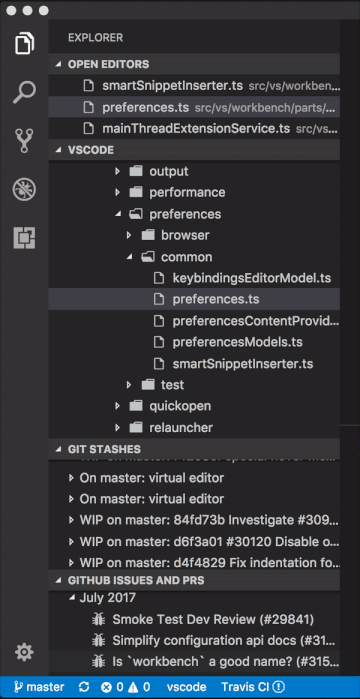Click the EXPLORER panel title
The height and width of the screenshot is (699, 360).
click(x=95, y=37)
